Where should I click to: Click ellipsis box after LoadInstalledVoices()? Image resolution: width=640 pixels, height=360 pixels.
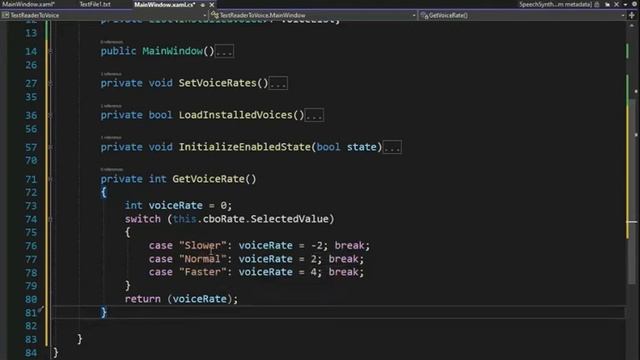tap(314, 116)
